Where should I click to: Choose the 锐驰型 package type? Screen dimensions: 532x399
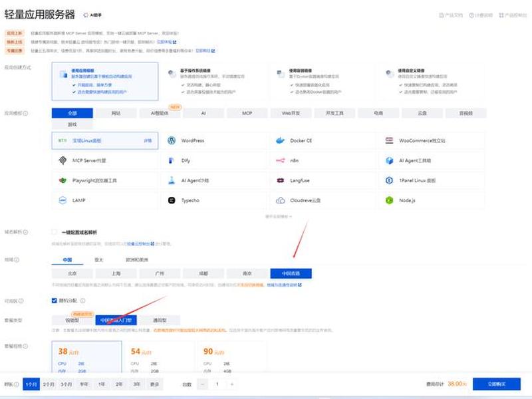pos(72,320)
